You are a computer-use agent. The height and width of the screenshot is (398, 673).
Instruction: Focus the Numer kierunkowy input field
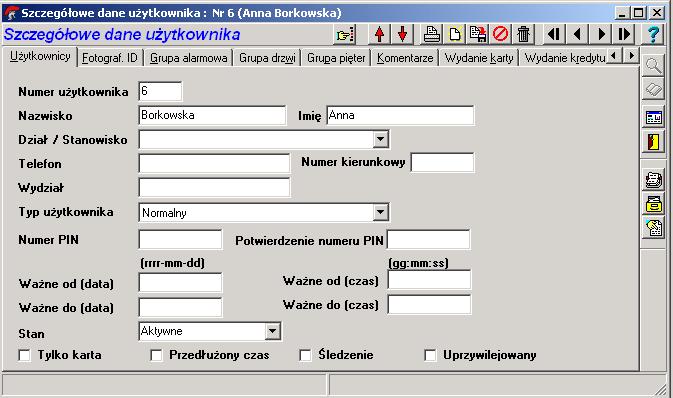pos(443,162)
